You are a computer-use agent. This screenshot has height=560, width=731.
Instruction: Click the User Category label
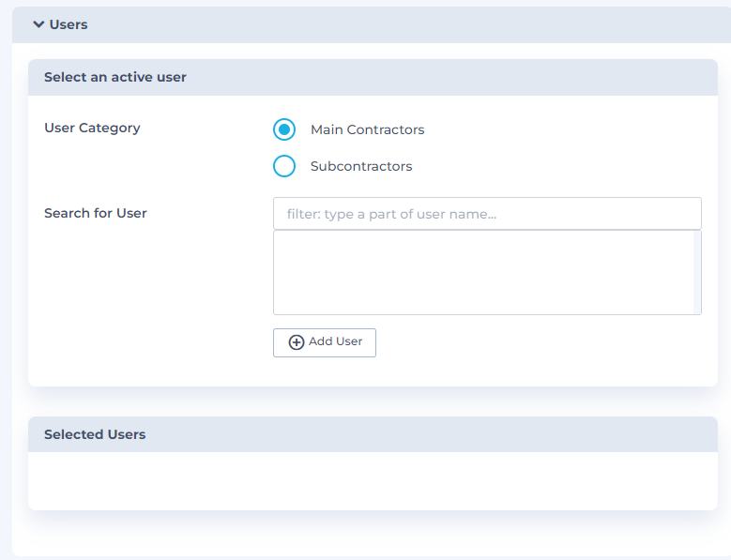[x=92, y=129]
